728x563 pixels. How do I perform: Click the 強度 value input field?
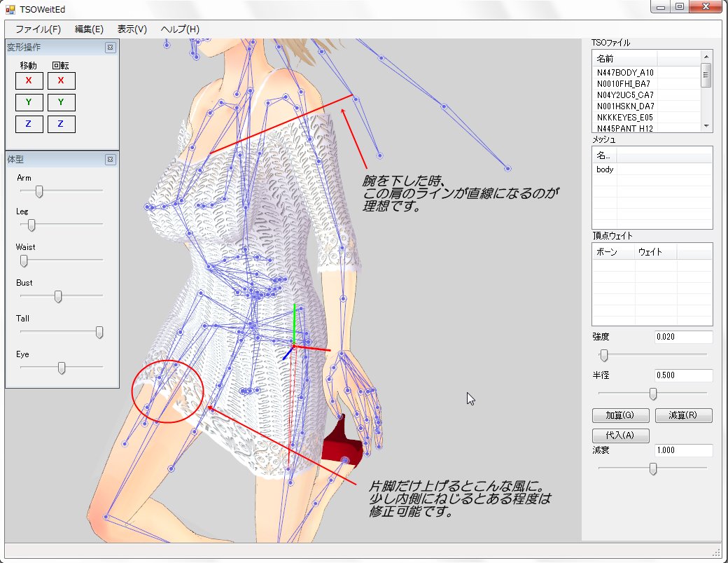pos(682,338)
